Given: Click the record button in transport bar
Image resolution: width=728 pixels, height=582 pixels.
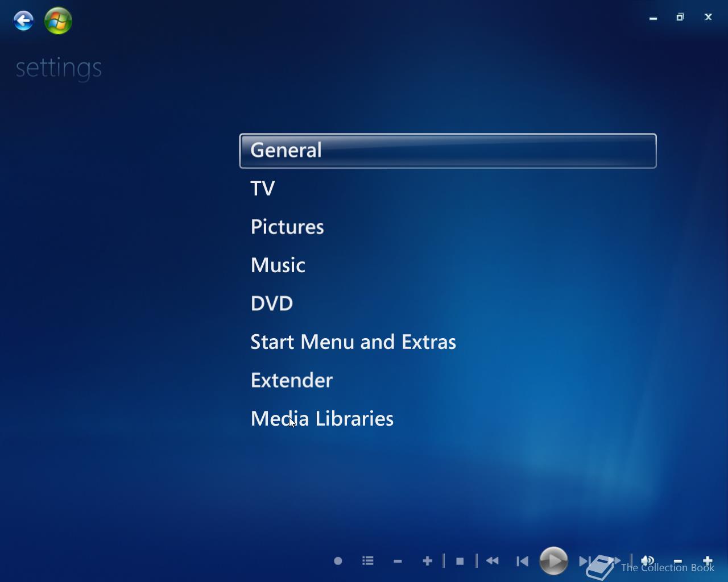Looking at the screenshot, I should 338,561.
